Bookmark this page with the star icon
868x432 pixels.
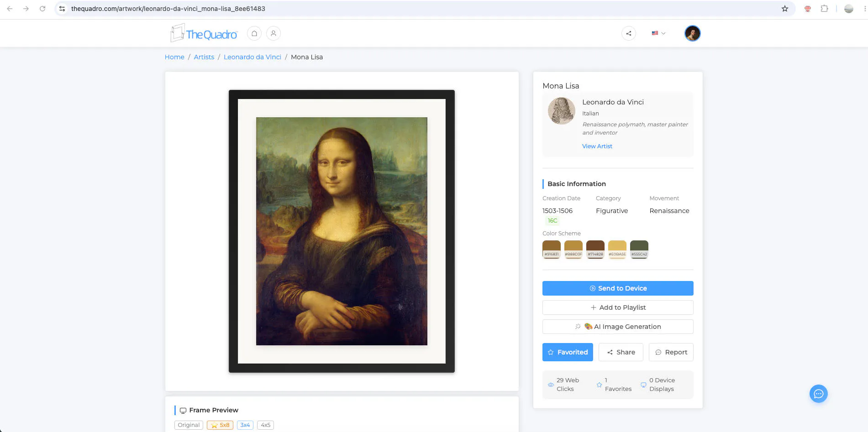click(x=785, y=9)
